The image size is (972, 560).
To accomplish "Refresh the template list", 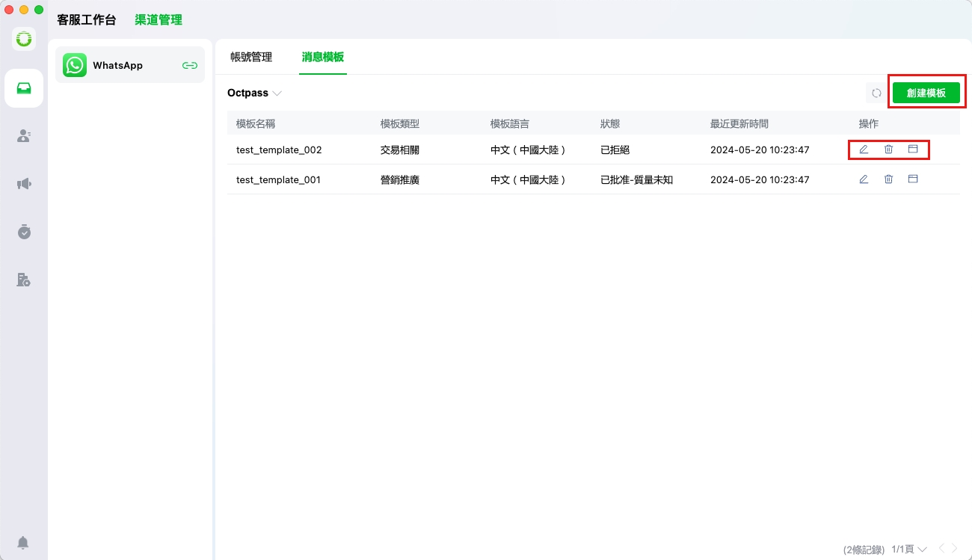I will [x=876, y=93].
